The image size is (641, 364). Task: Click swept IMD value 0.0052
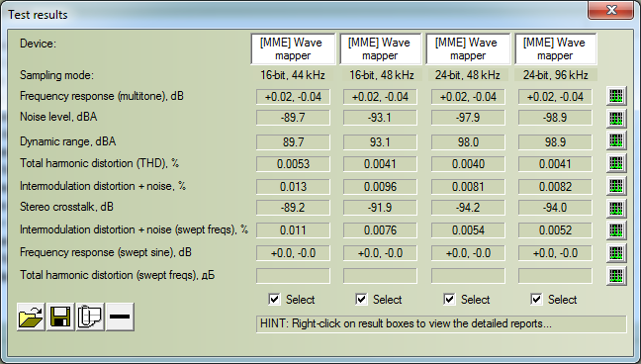555,230
